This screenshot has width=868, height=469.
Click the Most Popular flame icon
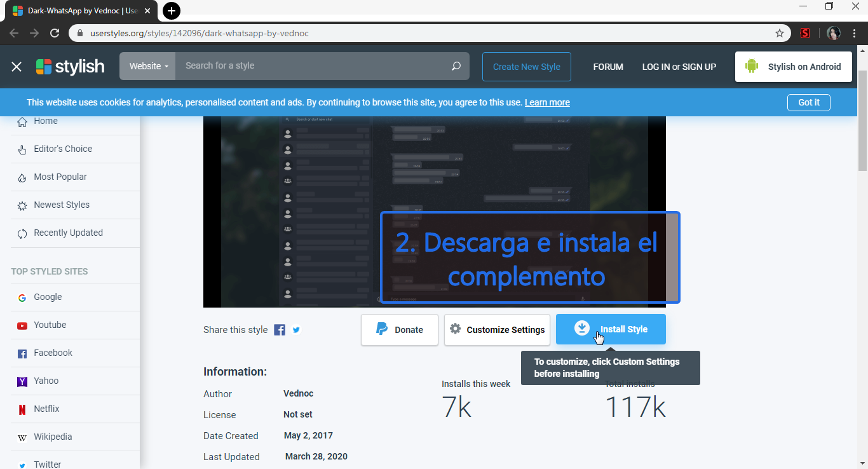point(22,177)
